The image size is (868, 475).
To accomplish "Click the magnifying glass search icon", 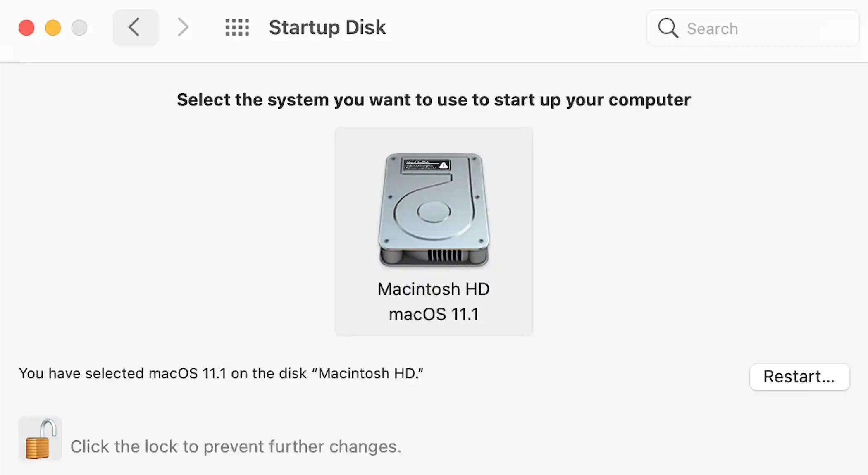I will pyautogui.click(x=668, y=28).
